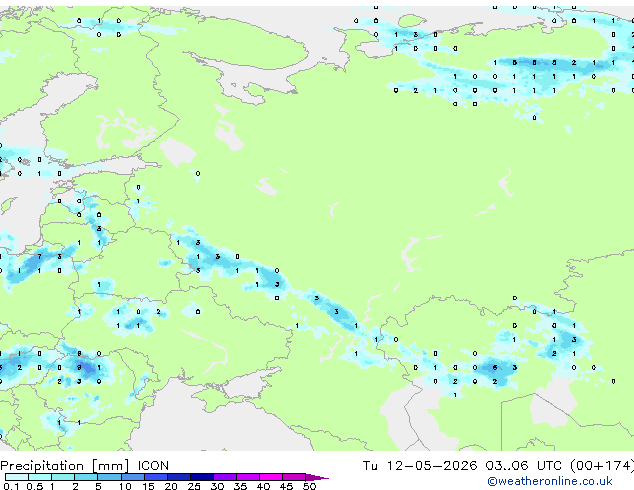
Task: Click the '30' legend scale label
Action: point(217,486)
